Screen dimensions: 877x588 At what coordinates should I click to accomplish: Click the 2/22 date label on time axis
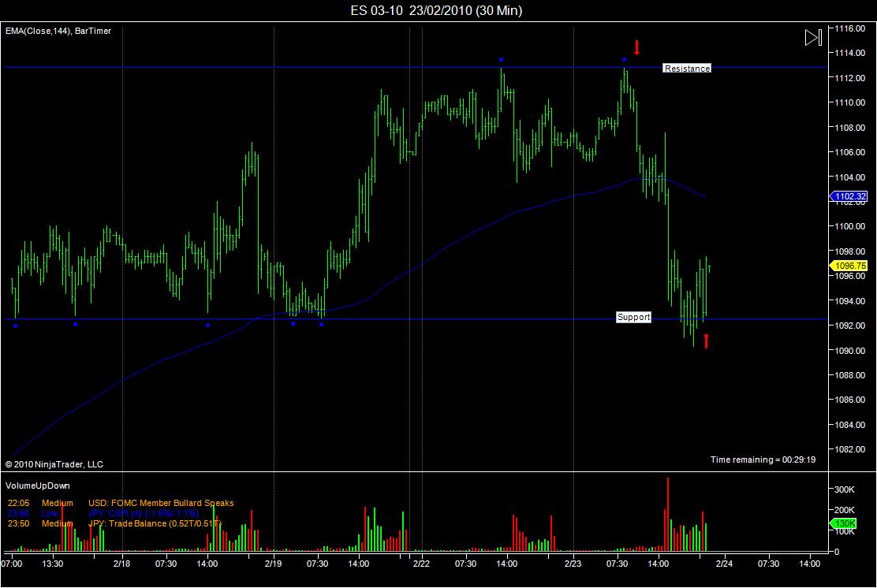click(421, 564)
